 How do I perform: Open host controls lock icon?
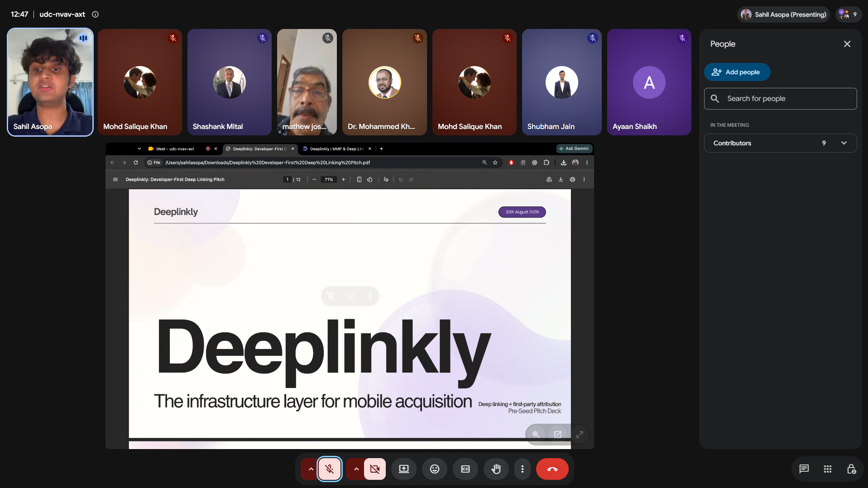pos(851,469)
